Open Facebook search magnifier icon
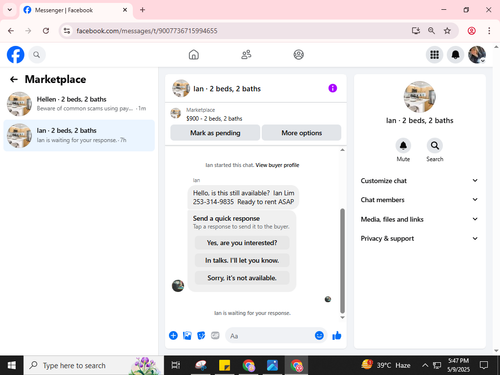500x375 pixels. 37,55
